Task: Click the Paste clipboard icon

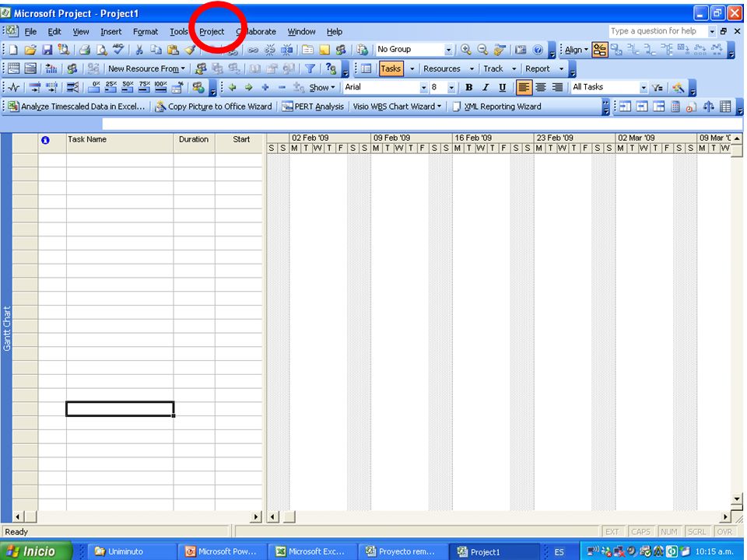Action: click(173, 50)
